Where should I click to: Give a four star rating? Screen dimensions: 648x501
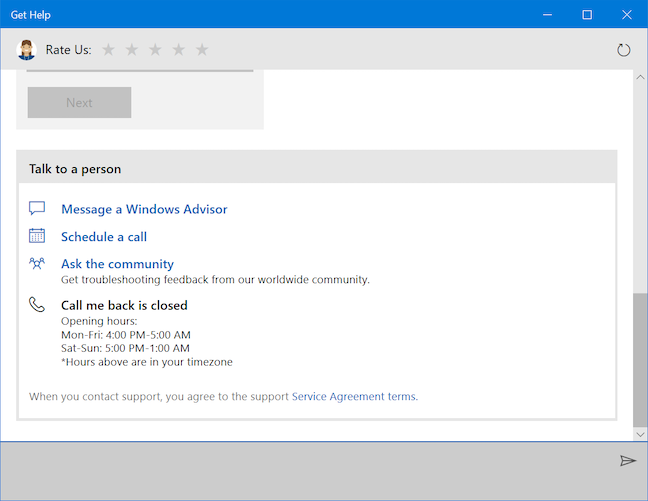(178, 49)
